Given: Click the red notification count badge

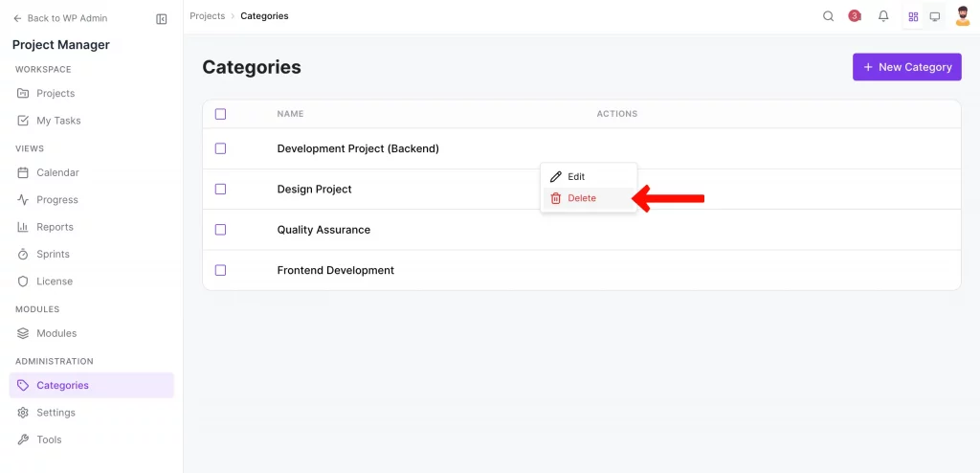Looking at the screenshot, I should coord(855,16).
